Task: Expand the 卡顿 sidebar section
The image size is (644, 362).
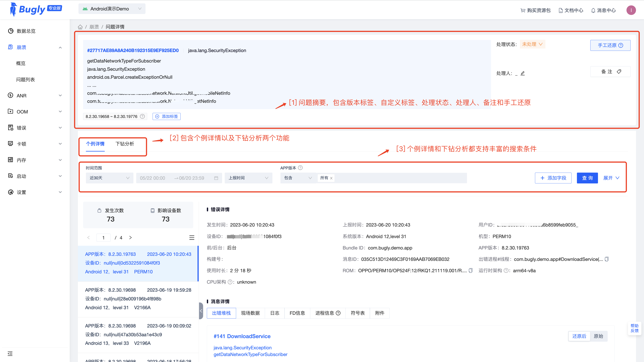Action: [60, 144]
